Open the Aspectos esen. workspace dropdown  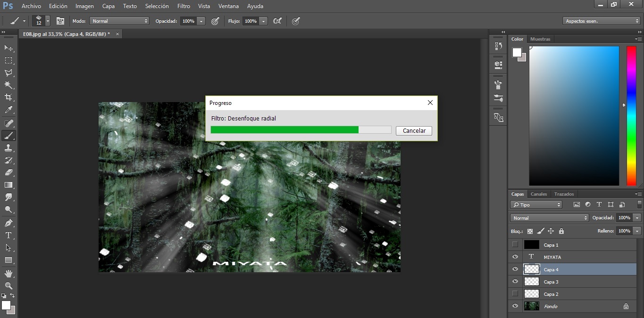(601, 21)
